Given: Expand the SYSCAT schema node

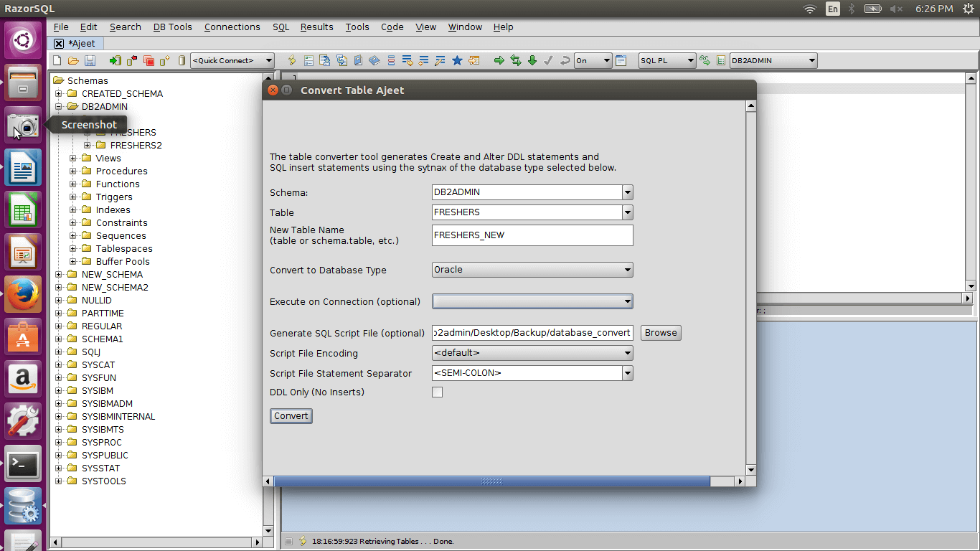Looking at the screenshot, I should [x=59, y=365].
